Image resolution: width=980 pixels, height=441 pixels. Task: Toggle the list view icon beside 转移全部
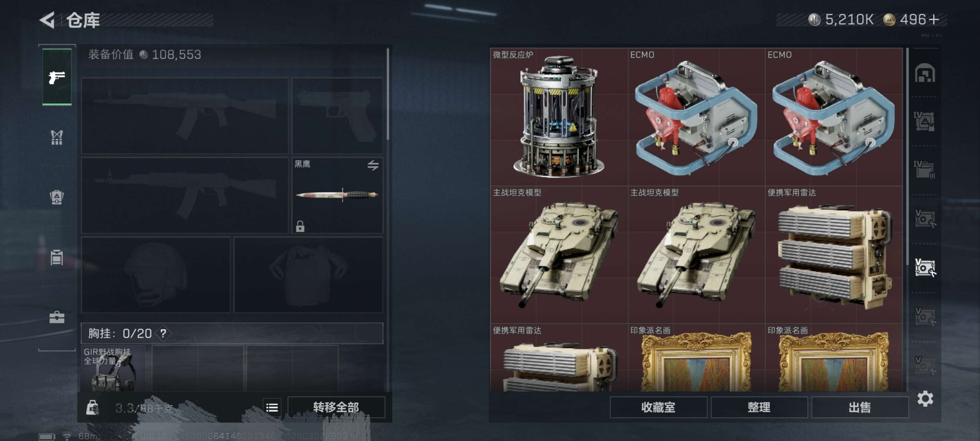pos(272,408)
